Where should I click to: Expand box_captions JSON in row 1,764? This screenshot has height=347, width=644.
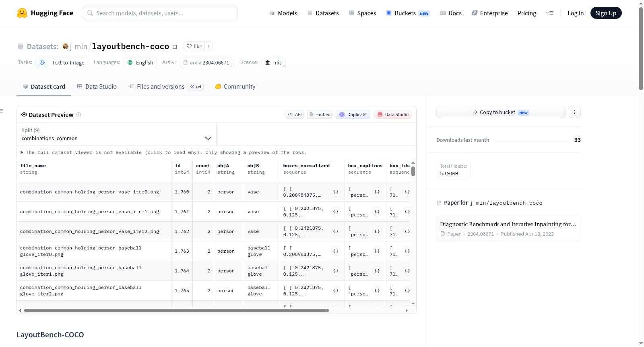(377, 271)
